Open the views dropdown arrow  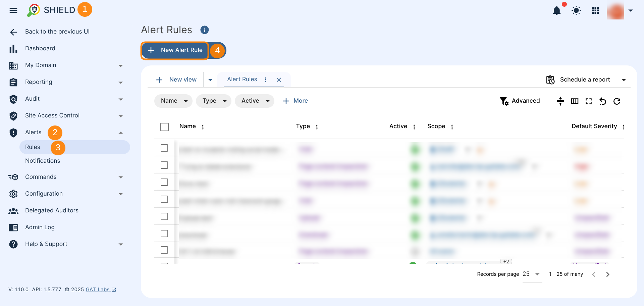point(210,80)
